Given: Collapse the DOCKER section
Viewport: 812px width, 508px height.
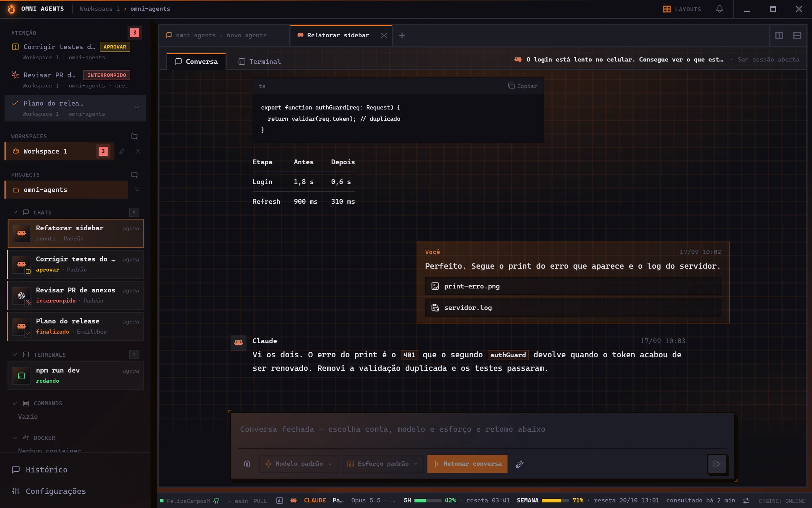Looking at the screenshot, I should click(x=15, y=438).
